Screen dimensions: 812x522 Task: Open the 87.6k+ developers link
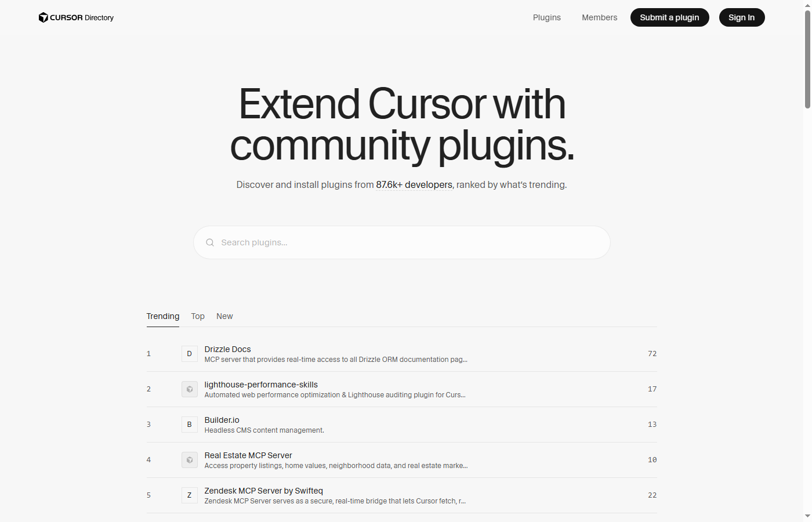(414, 184)
